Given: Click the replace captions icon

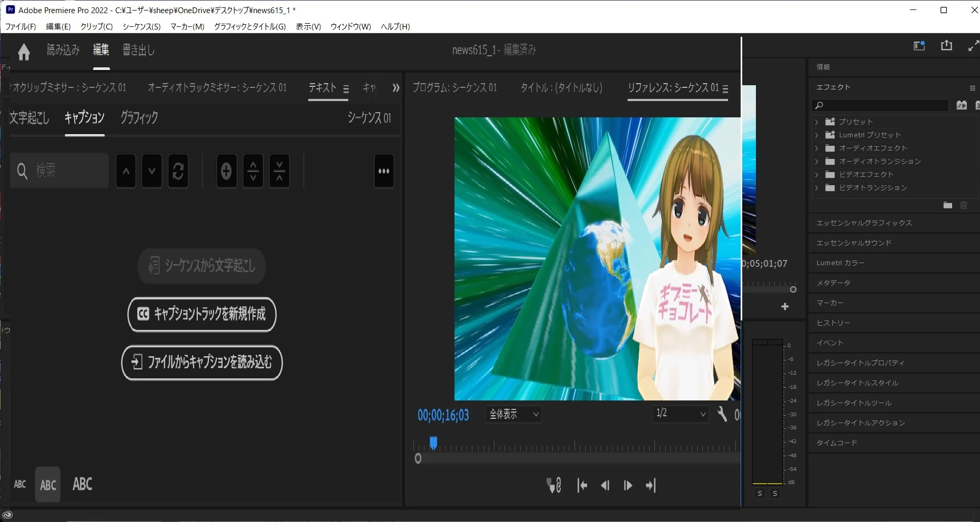Looking at the screenshot, I should tap(178, 171).
